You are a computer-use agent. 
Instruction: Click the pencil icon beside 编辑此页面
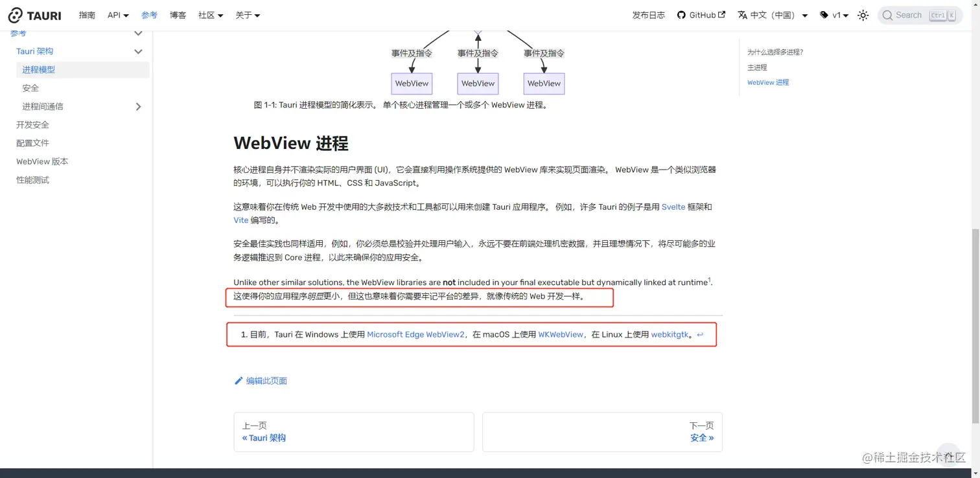tap(239, 381)
